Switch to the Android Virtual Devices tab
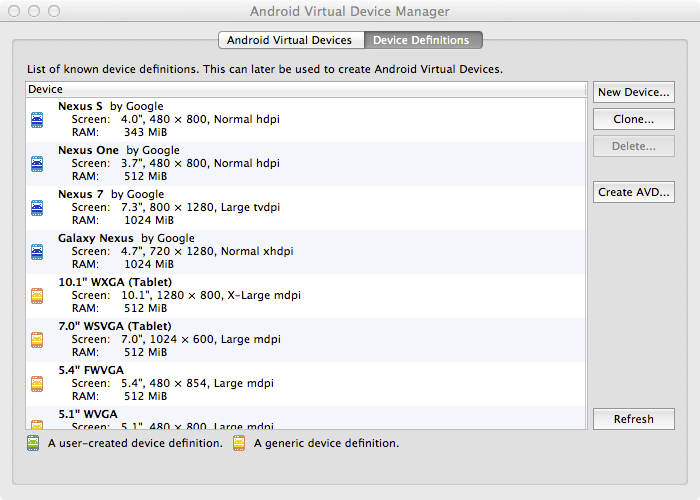The height and width of the screenshot is (500, 700). click(x=291, y=40)
